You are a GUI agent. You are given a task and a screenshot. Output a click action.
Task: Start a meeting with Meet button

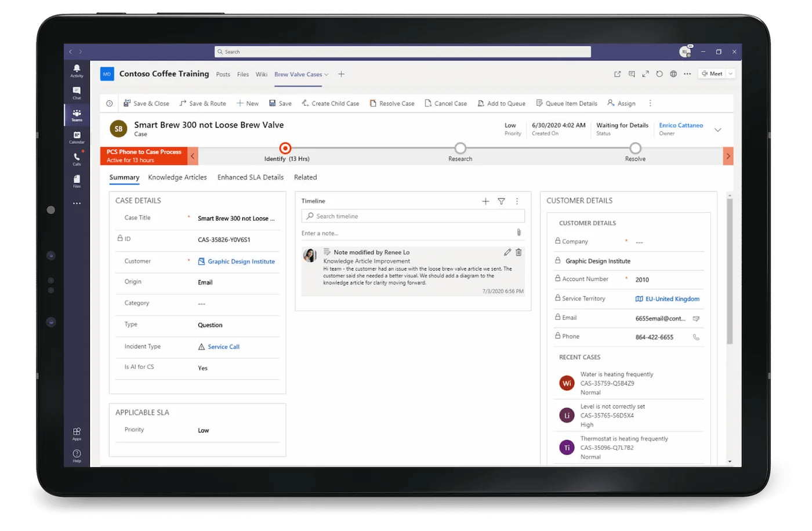(x=712, y=74)
